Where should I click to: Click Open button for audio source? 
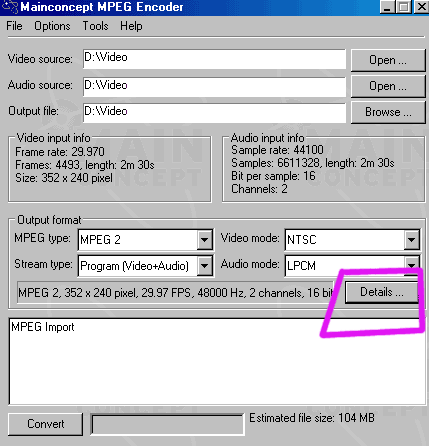point(388,86)
